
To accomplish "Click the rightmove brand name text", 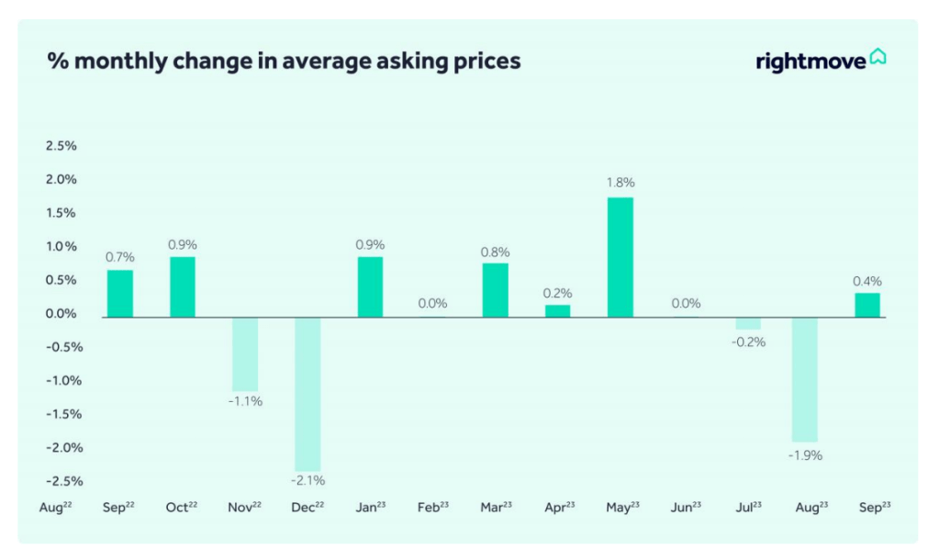I will [x=810, y=62].
